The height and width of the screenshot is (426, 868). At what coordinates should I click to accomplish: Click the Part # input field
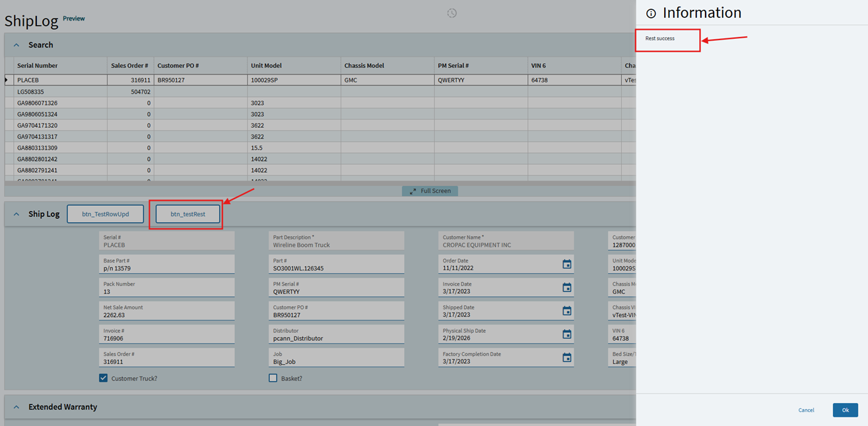click(336, 264)
